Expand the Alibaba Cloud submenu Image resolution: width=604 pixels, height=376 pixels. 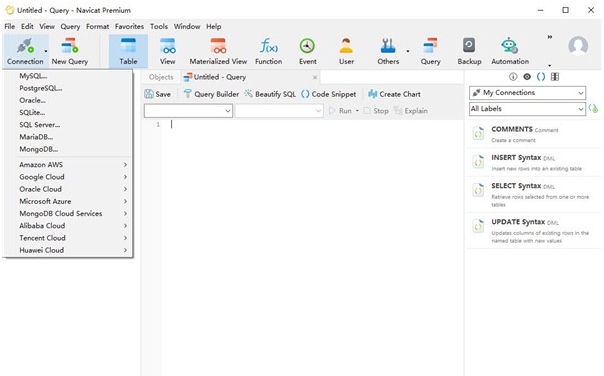68,226
